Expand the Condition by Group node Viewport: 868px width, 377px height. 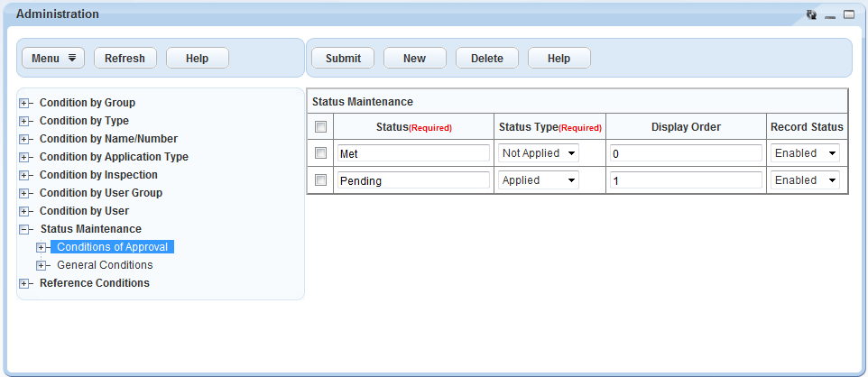click(x=24, y=103)
